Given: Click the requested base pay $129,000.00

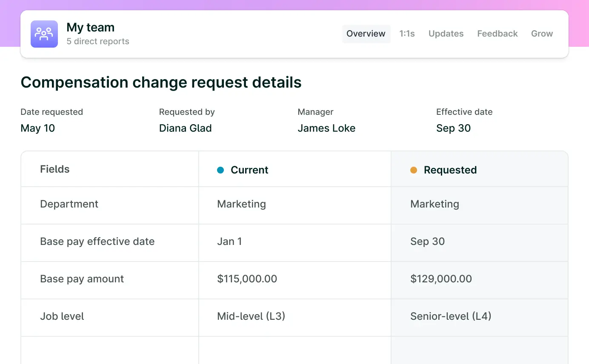Looking at the screenshot, I should tap(441, 279).
